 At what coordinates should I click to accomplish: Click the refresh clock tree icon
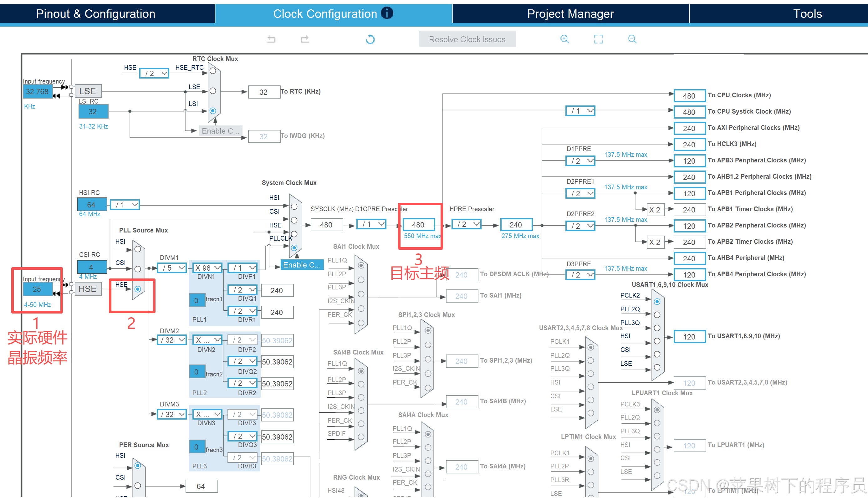tap(370, 39)
